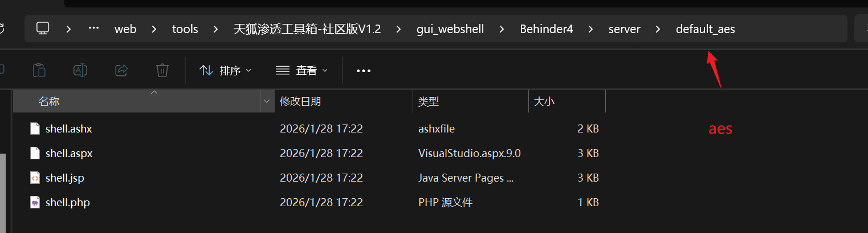Sort by the 名称 column header
Viewport: 868px width, 233px height.
136,102
